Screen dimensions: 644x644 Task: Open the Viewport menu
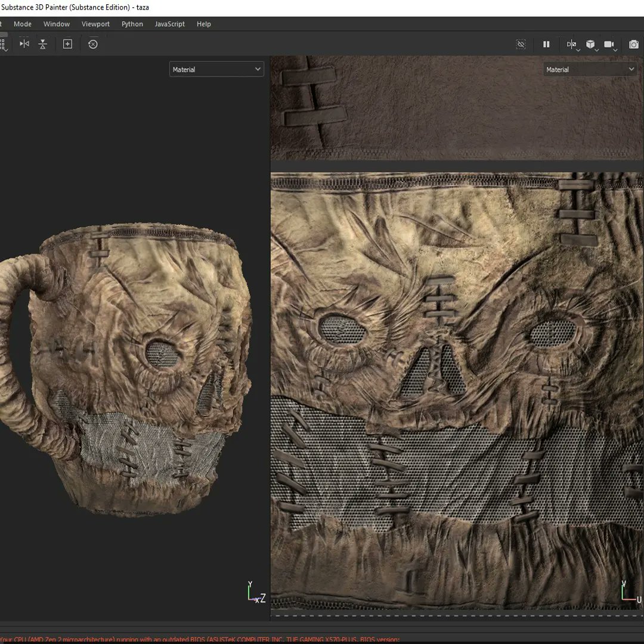point(95,24)
